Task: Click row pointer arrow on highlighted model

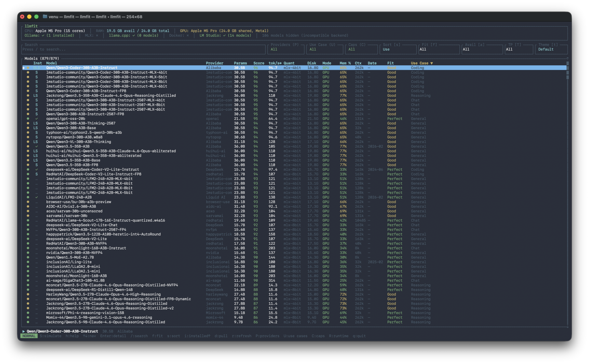Action: [x=24, y=68]
